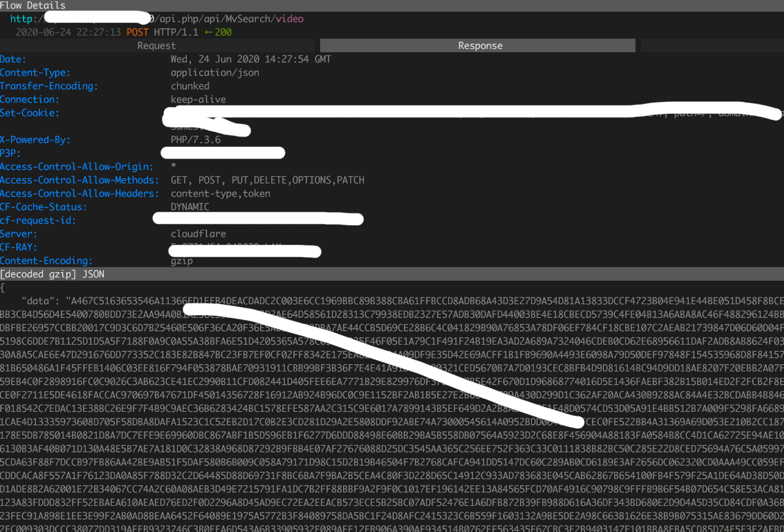Click the CF-Cache-Status header name
Screen dimensions: 784x532
(x=44, y=206)
